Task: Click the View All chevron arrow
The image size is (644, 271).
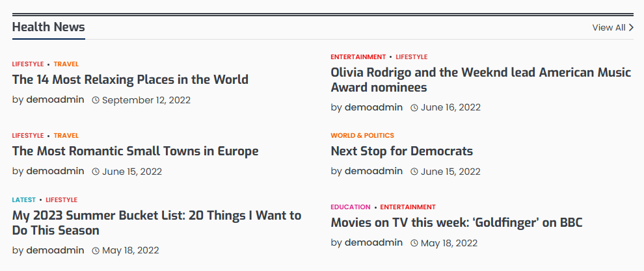Action: 631,27
